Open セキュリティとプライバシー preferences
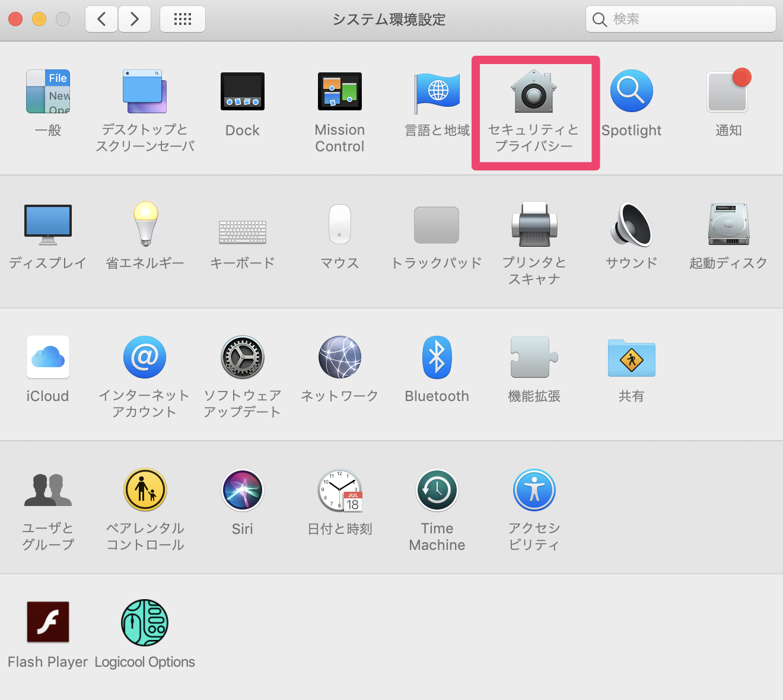The height and width of the screenshot is (700, 783). click(x=534, y=91)
